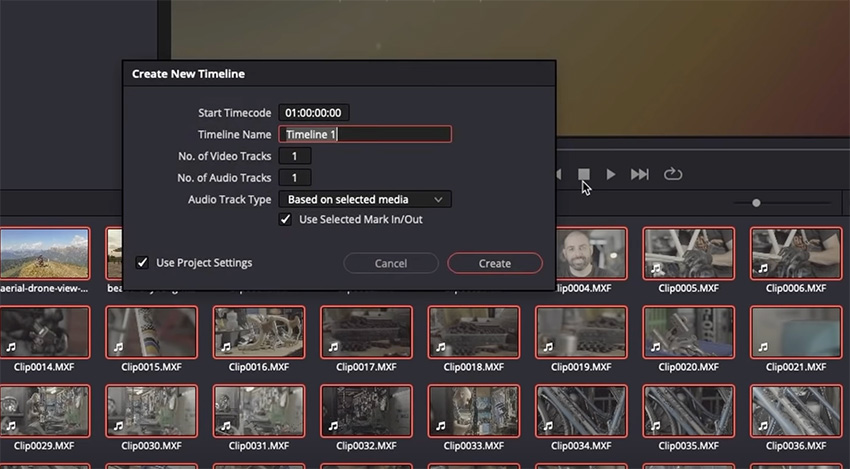This screenshot has width=850, height=469.
Task: Select Clip0036.MXF thumbnail
Action: pyautogui.click(x=796, y=411)
